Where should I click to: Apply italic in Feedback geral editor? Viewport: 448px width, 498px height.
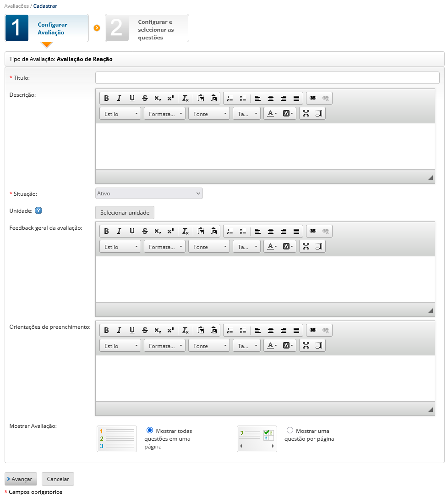click(119, 231)
